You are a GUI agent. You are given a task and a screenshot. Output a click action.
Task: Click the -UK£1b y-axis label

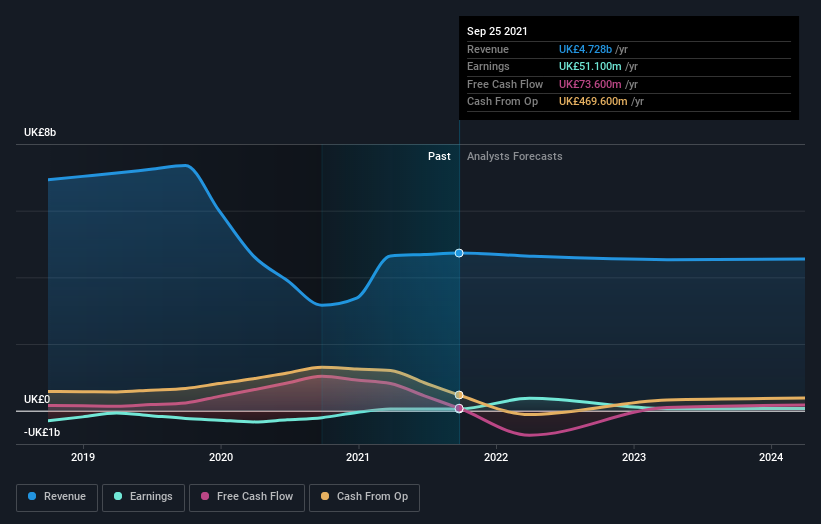(42, 432)
